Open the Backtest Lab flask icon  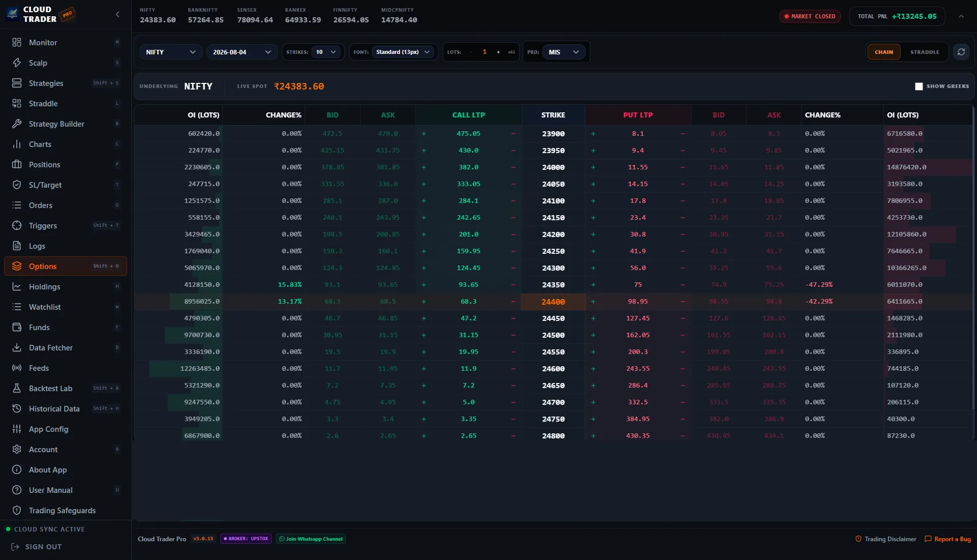coord(17,388)
